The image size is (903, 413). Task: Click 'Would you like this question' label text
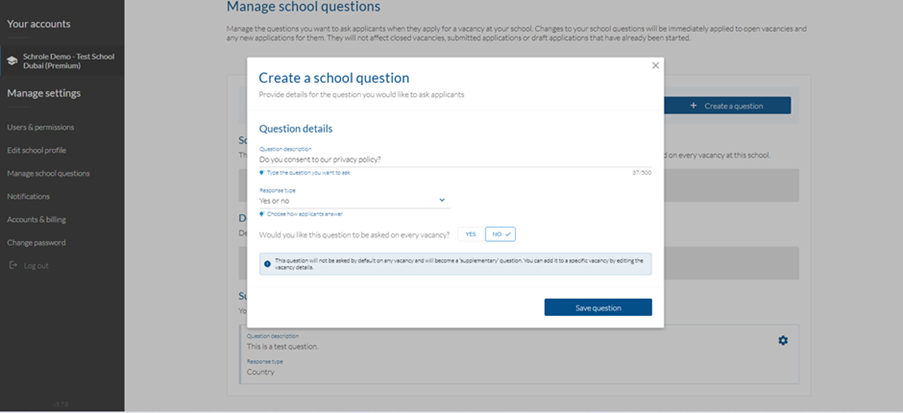click(x=354, y=234)
